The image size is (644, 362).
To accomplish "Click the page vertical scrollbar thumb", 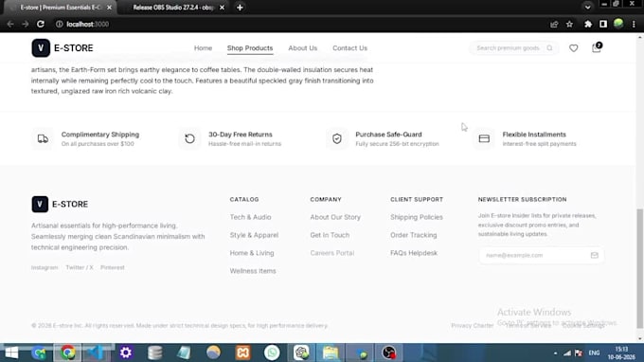I will (x=639, y=269).
